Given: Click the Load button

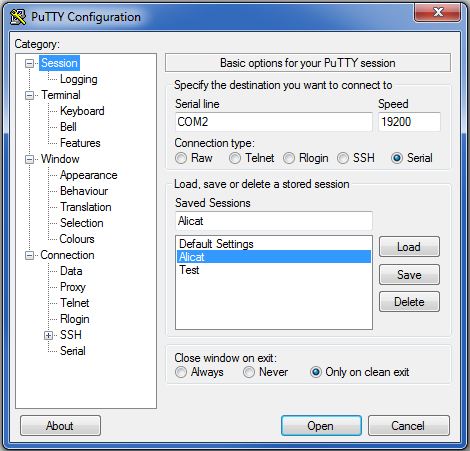Looking at the screenshot, I should tap(409, 247).
